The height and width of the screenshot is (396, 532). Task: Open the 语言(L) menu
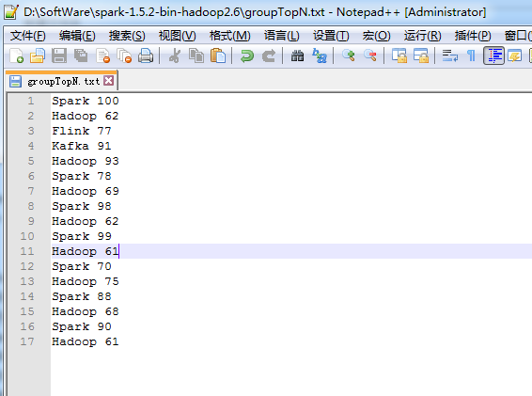point(282,36)
